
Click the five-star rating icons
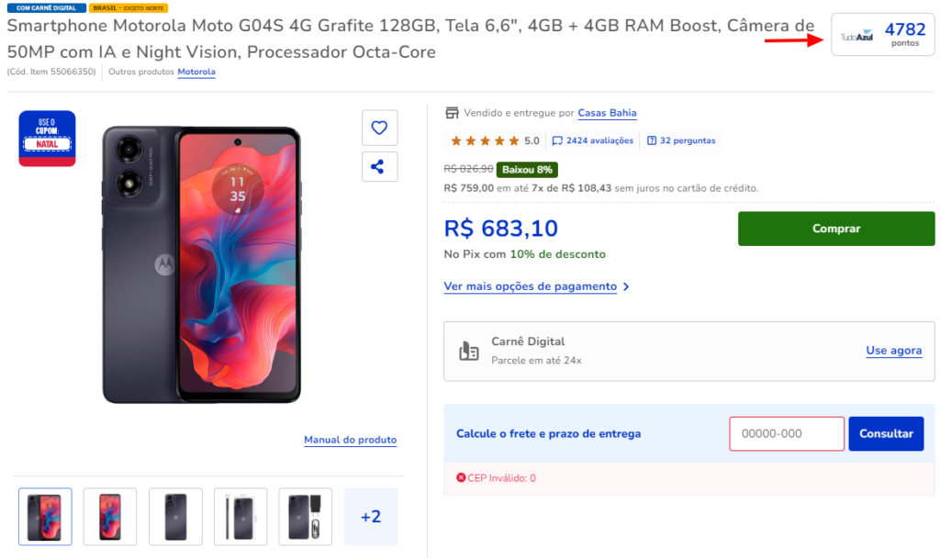tap(484, 141)
